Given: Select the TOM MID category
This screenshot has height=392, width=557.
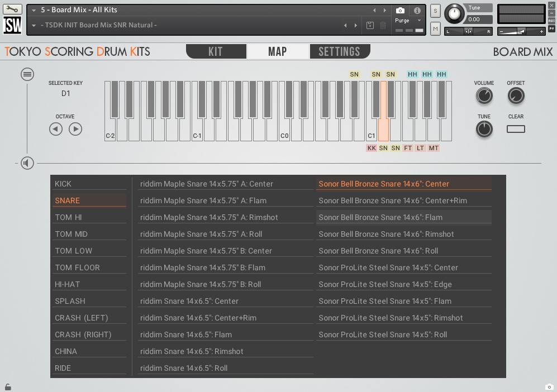Looking at the screenshot, I should click(x=89, y=234).
